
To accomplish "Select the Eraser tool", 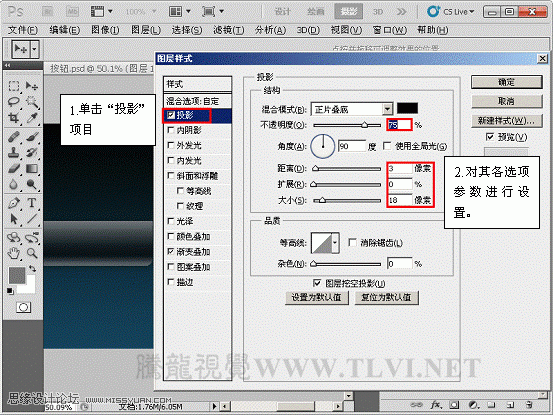I will pyautogui.click(x=14, y=169).
